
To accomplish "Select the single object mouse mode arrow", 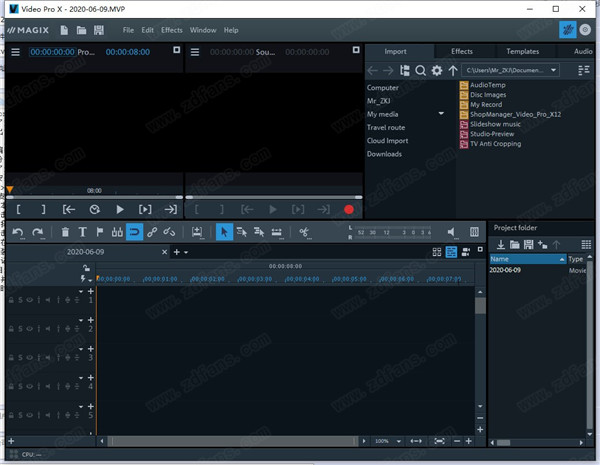I will pyautogui.click(x=224, y=232).
